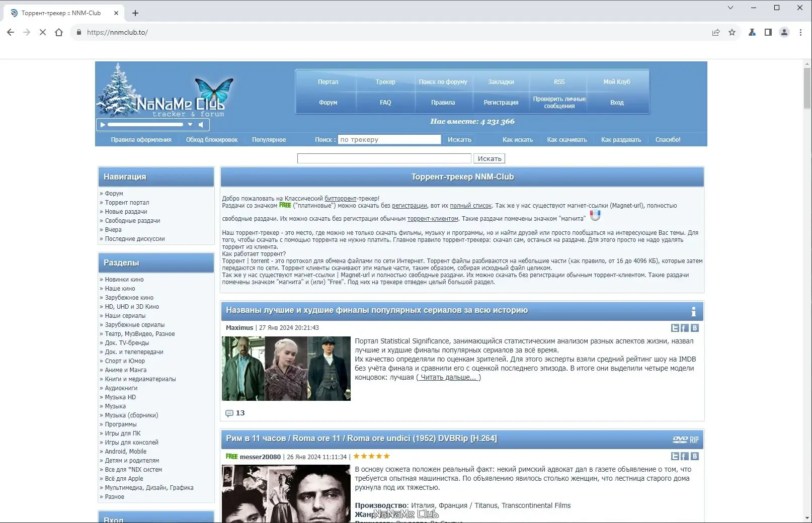
Task: Open Поиск по форуму menu item
Action: tap(443, 82)
